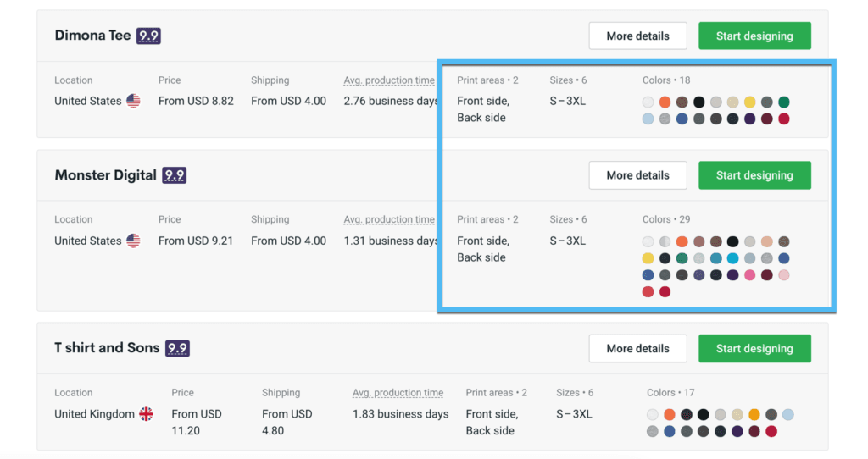
Task: Click United Kingdom location text
Action: 94,414
